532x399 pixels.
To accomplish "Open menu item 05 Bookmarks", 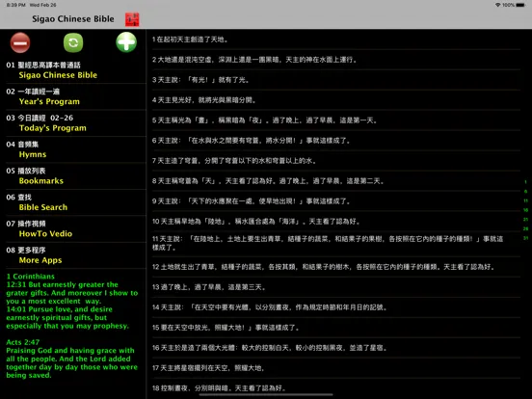I will coord(76,176).
